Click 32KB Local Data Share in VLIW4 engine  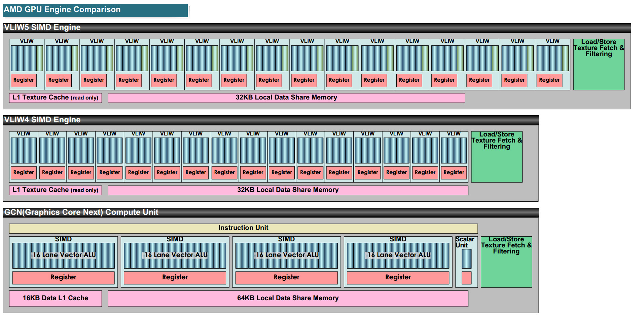[x=288, y=190]
